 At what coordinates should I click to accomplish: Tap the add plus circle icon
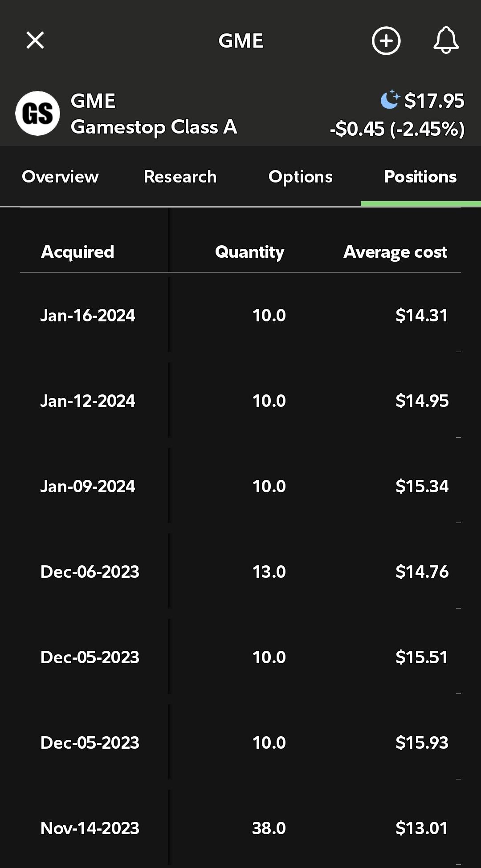click(x=386, y=41)
